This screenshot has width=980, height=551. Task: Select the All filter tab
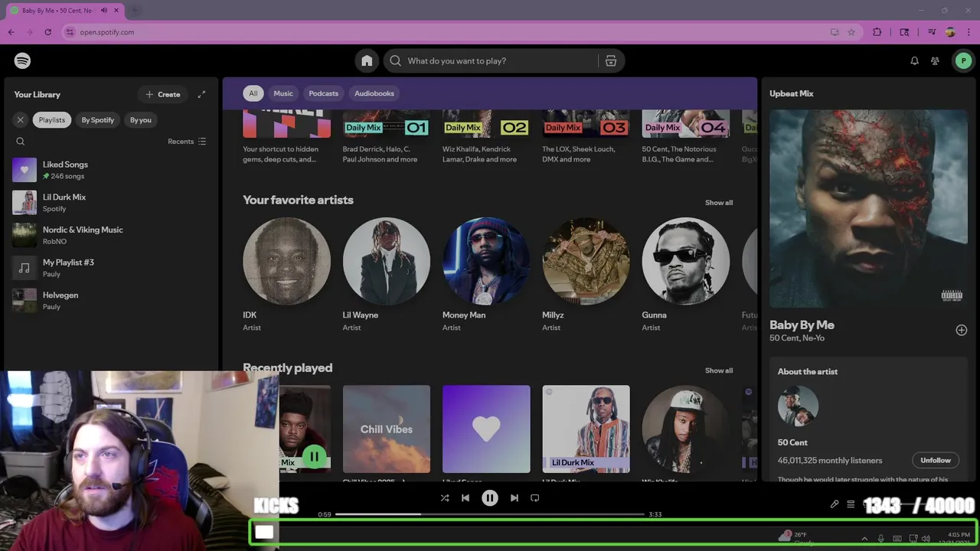[253, 93]
